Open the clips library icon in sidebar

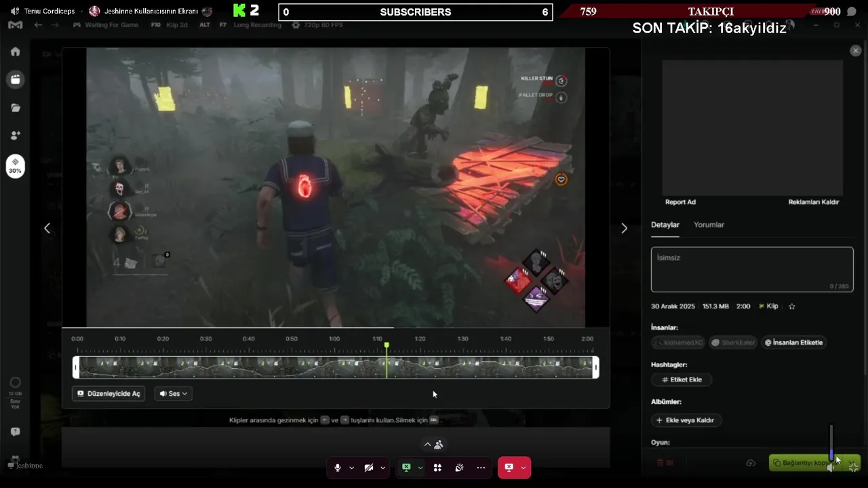(x=15, y=79)
